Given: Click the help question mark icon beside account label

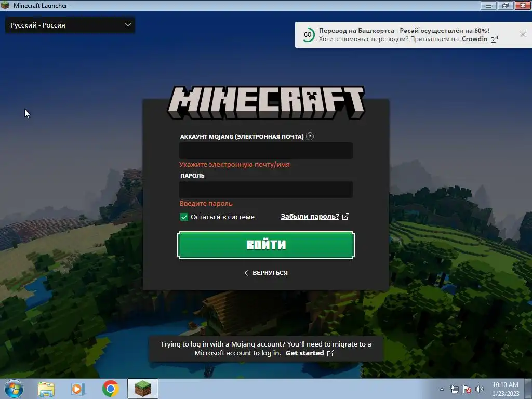Looking at the screenshot, I should (310, 137).
